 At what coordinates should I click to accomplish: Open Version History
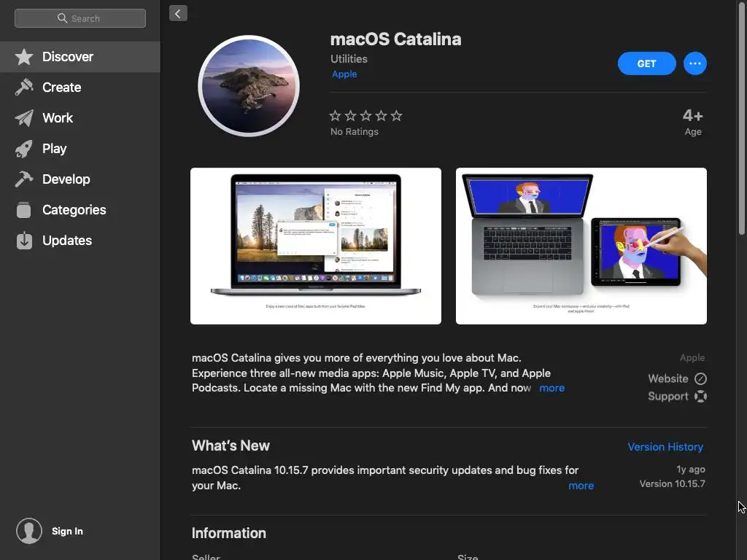pos(665,447)
